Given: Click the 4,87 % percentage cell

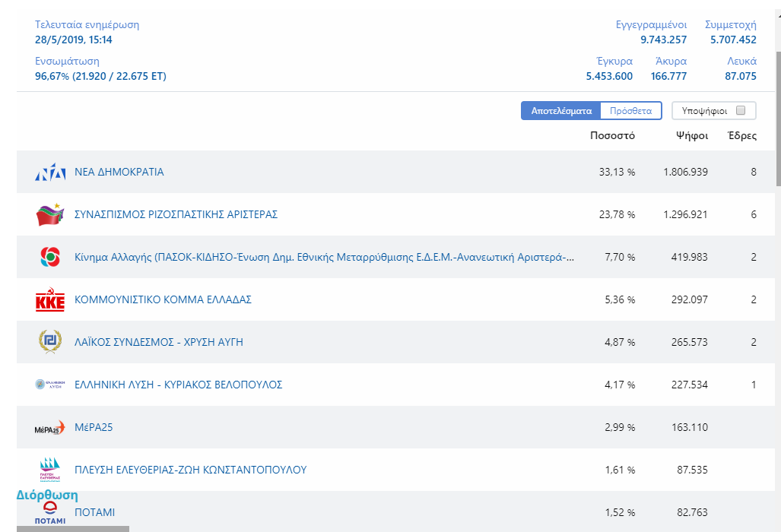Looking at the screenshot, I should click(x=620, y=343).
